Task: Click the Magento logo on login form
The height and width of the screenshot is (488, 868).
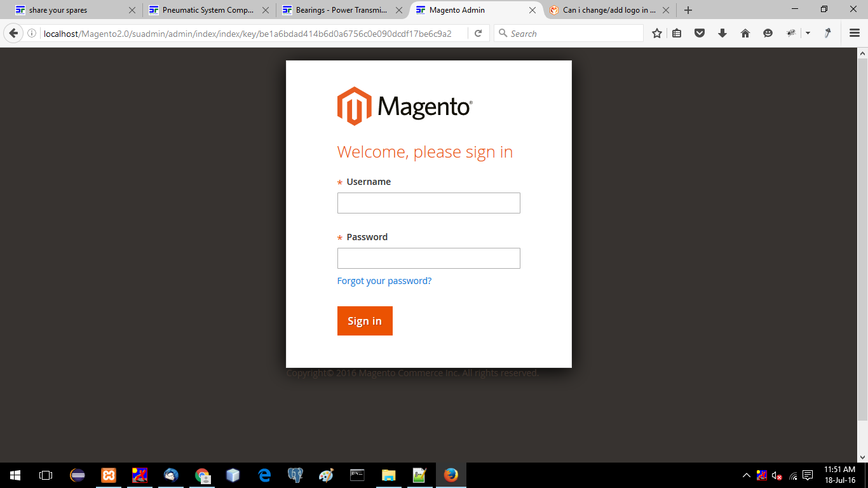Action: tap(405, 106)
